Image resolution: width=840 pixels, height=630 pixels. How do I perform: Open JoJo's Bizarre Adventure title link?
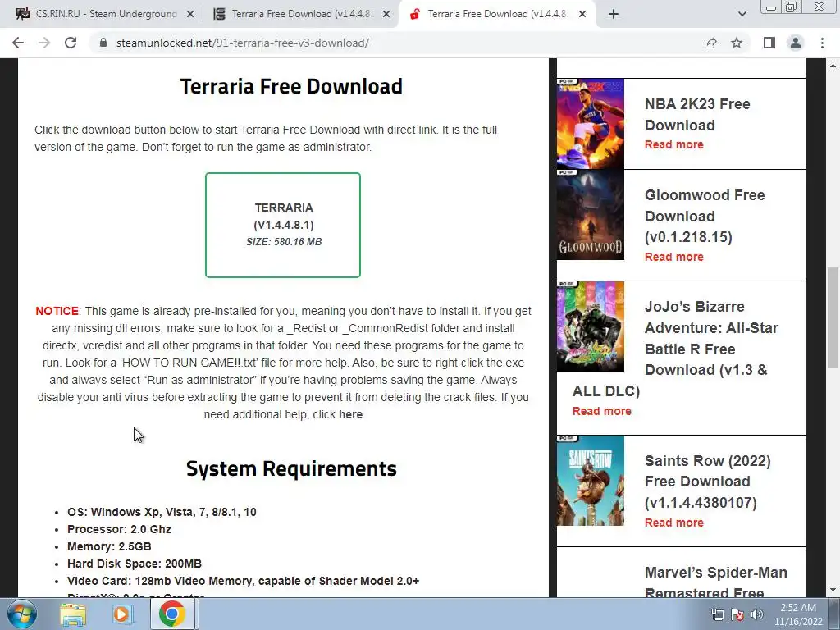pos(676,349)
